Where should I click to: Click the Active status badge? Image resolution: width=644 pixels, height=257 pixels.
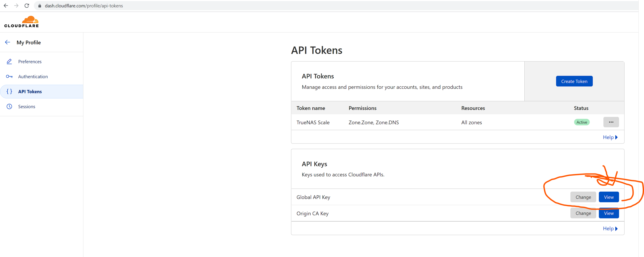pyautogui.click(x=582, y=122)
